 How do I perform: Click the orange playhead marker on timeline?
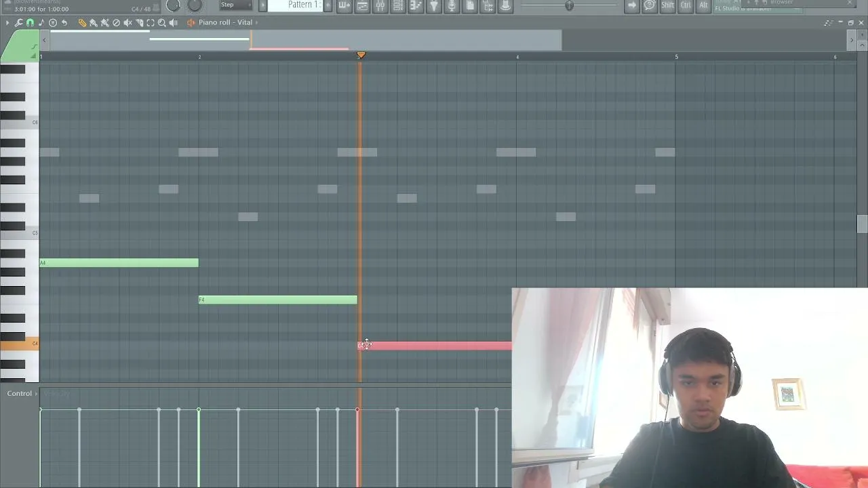pos(361,55)
